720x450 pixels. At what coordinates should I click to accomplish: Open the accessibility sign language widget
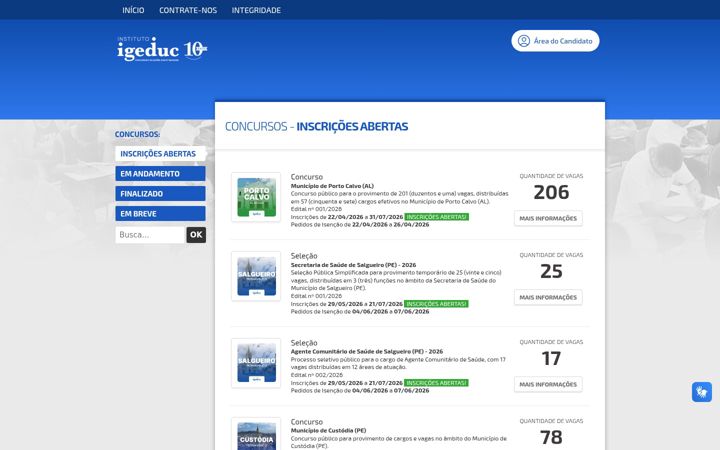702,392
